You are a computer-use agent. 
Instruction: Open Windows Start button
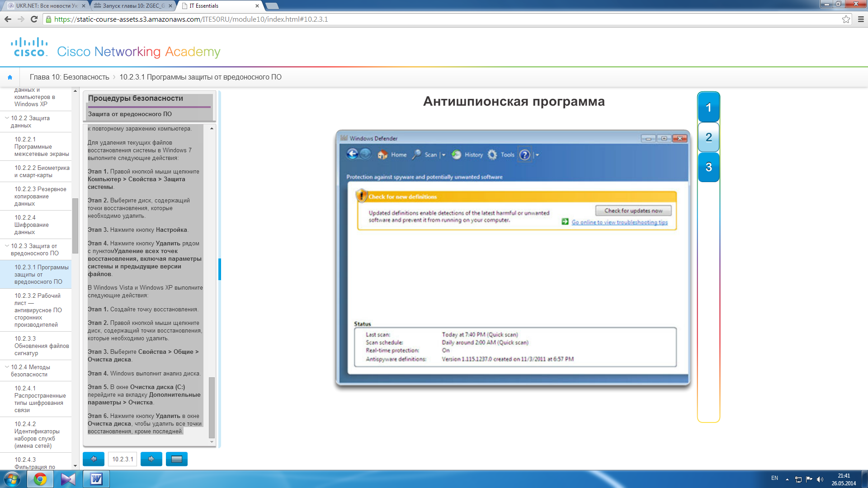12,479
